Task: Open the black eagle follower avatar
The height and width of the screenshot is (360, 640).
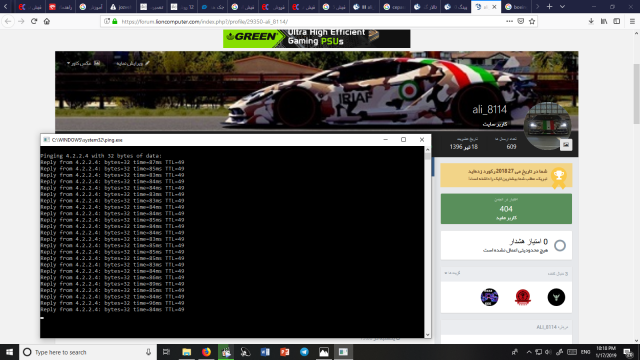Action: (x=556, y=297)
